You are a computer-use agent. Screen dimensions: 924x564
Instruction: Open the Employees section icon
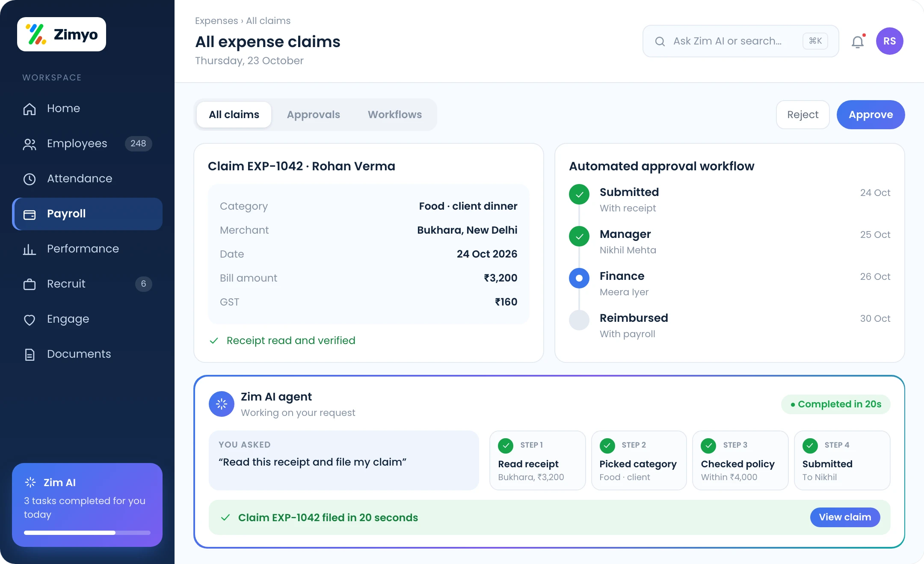click(x=30, y=144)
